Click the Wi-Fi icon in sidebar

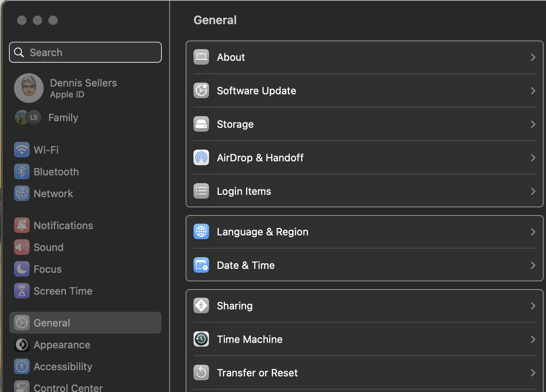[x=22, y=150]
